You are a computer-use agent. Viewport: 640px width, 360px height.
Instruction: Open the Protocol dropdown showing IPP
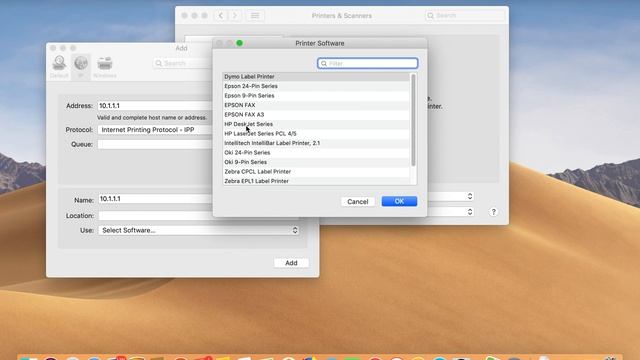tap(155, 130)
